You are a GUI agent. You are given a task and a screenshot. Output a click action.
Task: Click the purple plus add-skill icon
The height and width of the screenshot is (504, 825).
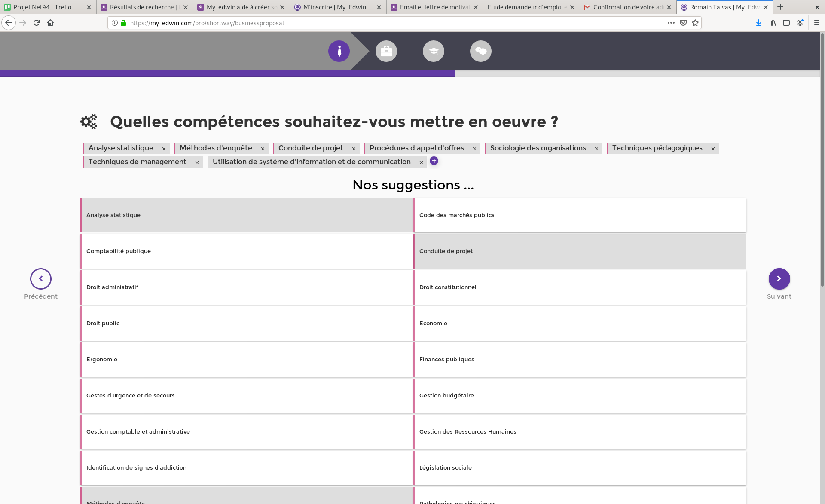coord(434,161)
